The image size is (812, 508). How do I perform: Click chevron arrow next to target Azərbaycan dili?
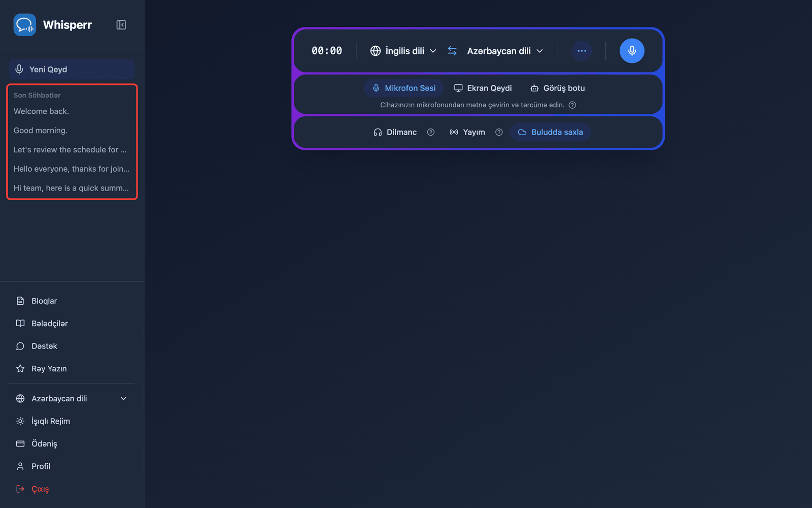coord(539,51)
